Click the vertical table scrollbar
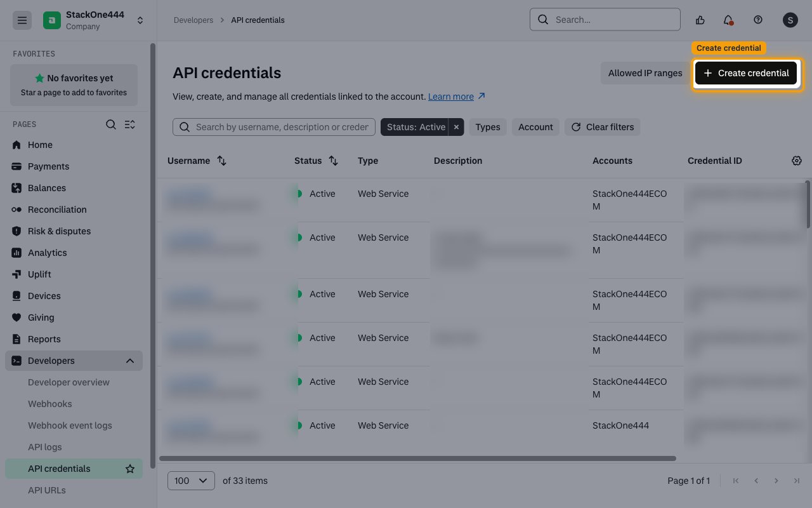Image resolution: width=812 pixels, height=508 pixels. pyautogui.click(x=808, y=204)
